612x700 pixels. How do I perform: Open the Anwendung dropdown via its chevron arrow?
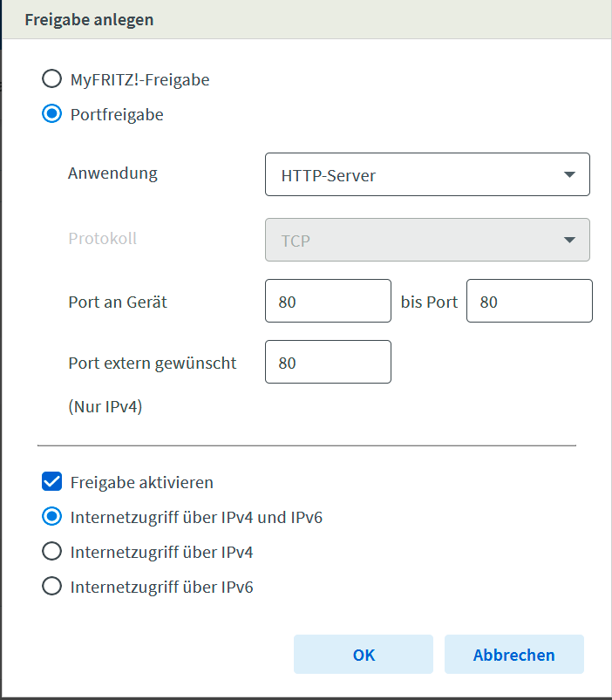(x=571, y=174)
